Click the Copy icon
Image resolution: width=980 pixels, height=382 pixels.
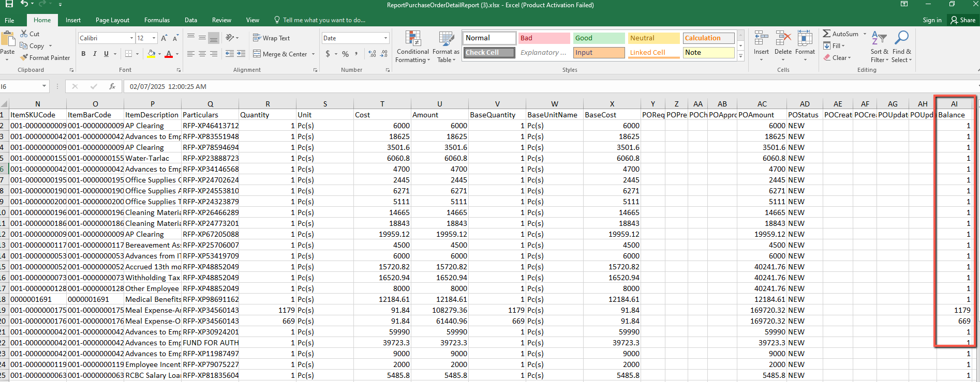(x=24, y=45)
